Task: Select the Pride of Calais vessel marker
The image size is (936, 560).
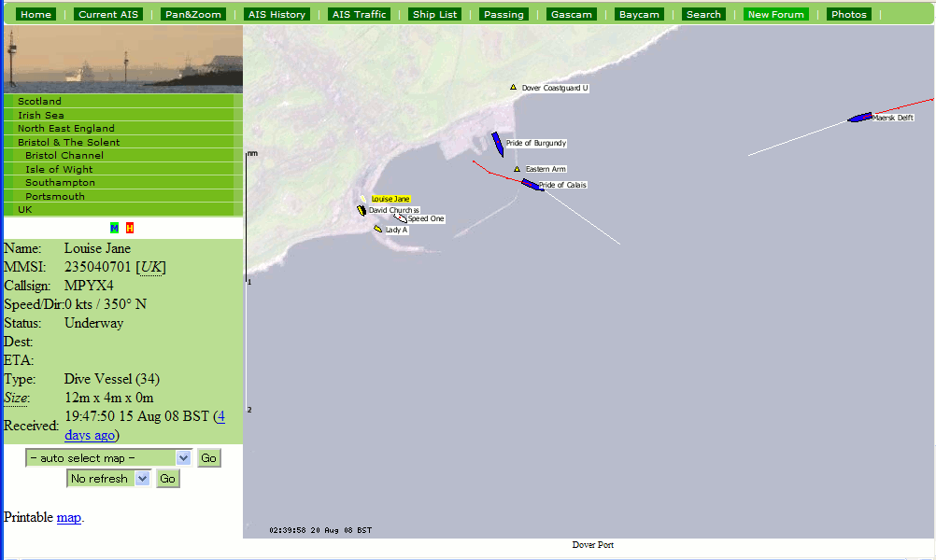Action: coord(531,184)
